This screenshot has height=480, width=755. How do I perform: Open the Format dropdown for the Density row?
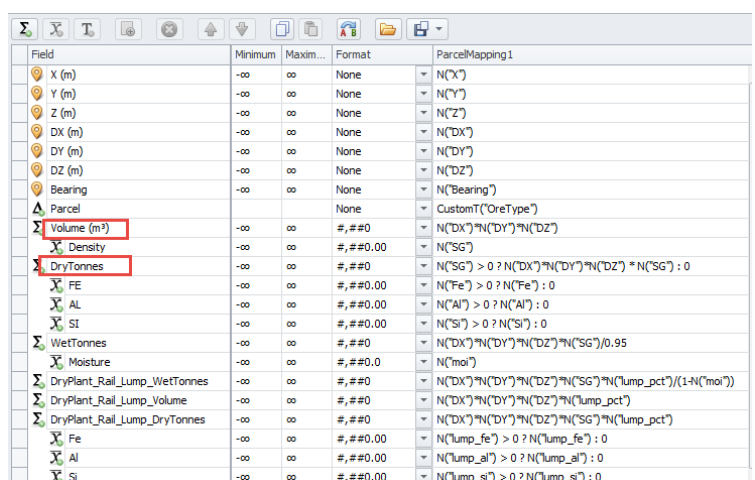(x=422, y=247)
